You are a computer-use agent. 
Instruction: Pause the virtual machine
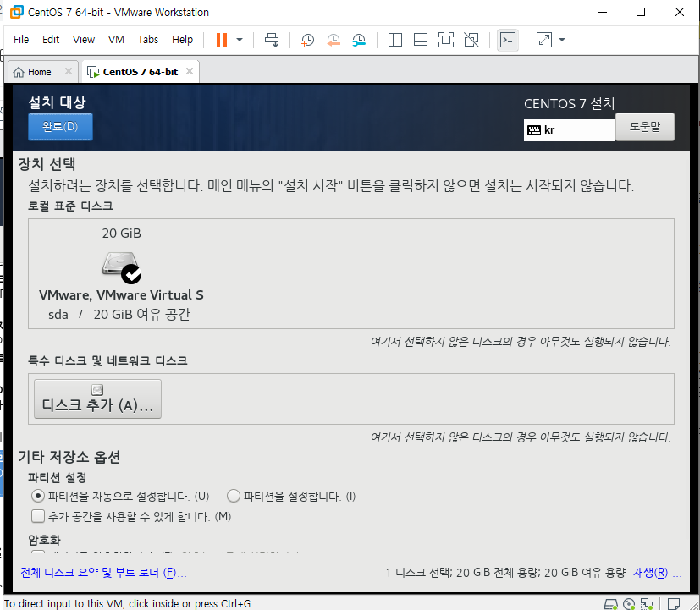pyautogui.click(x=222, y=40)
